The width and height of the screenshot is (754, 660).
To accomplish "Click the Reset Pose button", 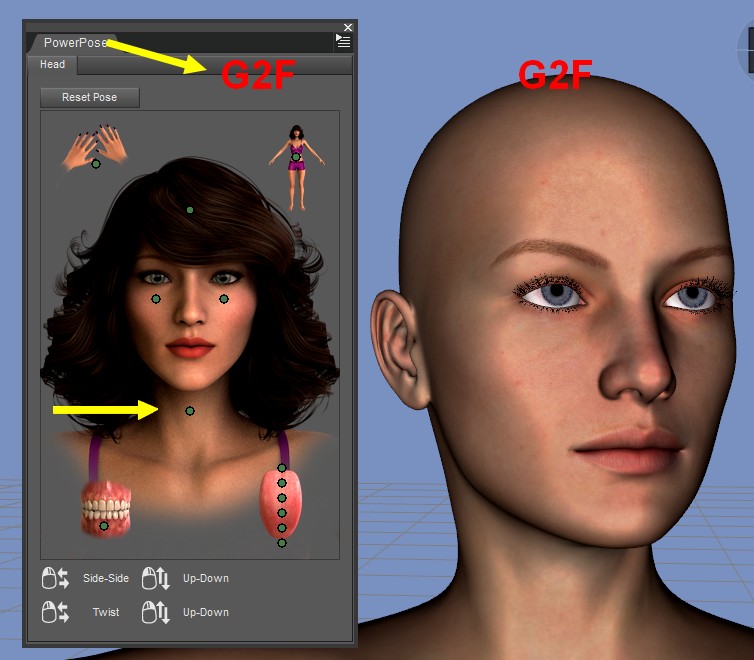I will (89, 97).
